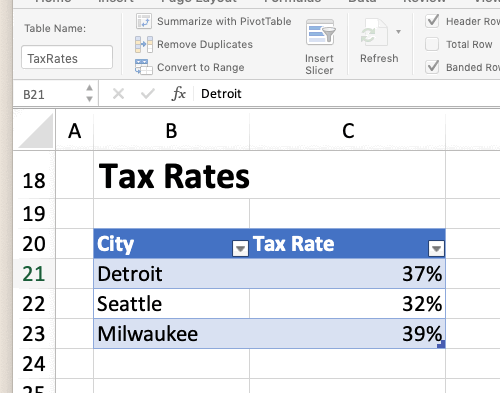
Task: Click the table resize handle at bottom-right corner
Action: click(441, 344)
